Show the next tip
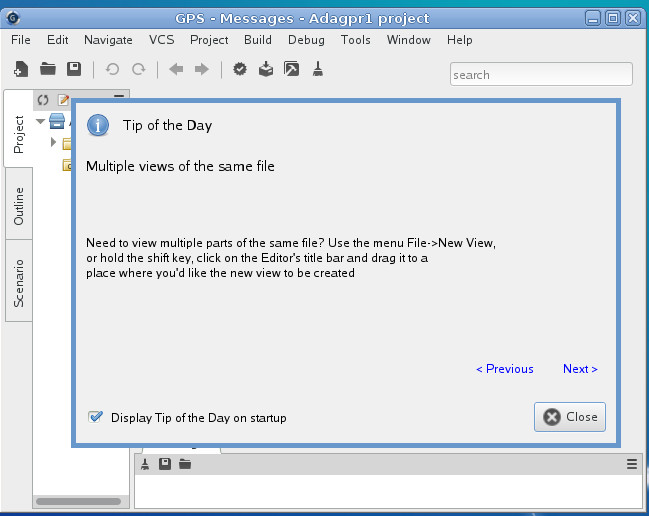 click(580, 369)
